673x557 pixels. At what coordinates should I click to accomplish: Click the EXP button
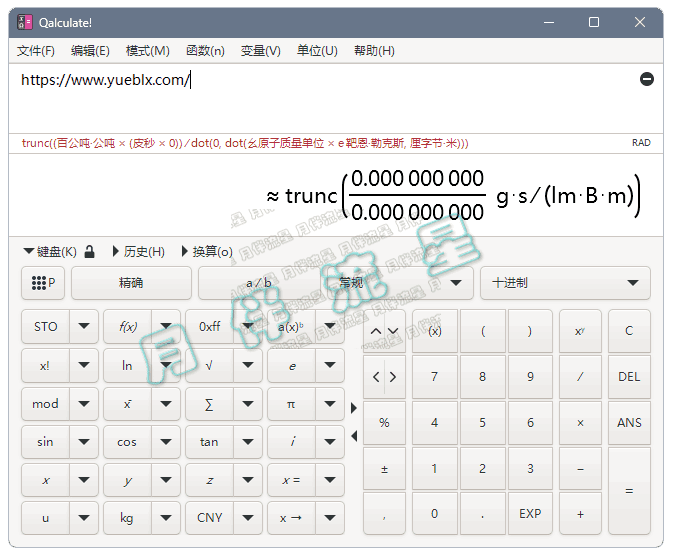pos(530,514)
